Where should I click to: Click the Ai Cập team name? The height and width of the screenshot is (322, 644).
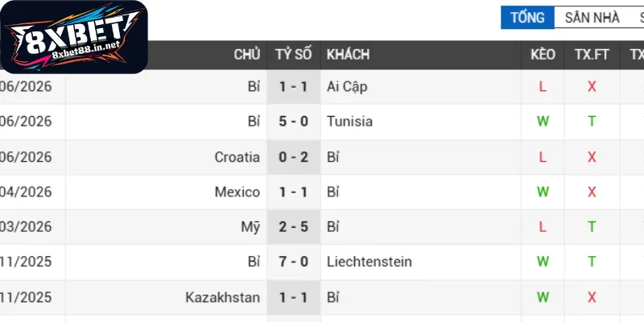(x=347, y=87)
